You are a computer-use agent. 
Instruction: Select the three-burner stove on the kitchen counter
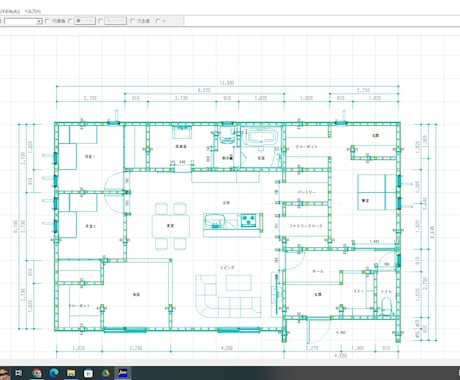click(249, 220)
